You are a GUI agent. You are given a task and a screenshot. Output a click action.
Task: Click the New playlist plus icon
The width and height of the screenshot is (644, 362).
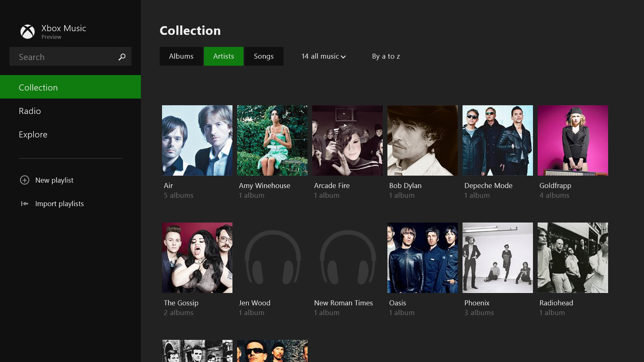(24, 180)
